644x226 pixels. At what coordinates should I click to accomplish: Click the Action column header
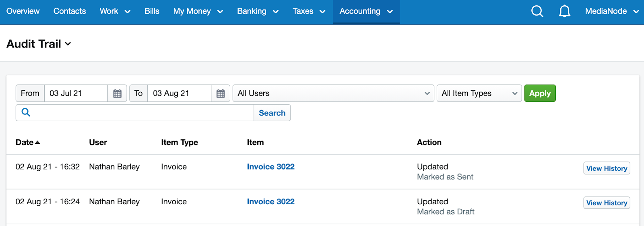click(429, 142)
